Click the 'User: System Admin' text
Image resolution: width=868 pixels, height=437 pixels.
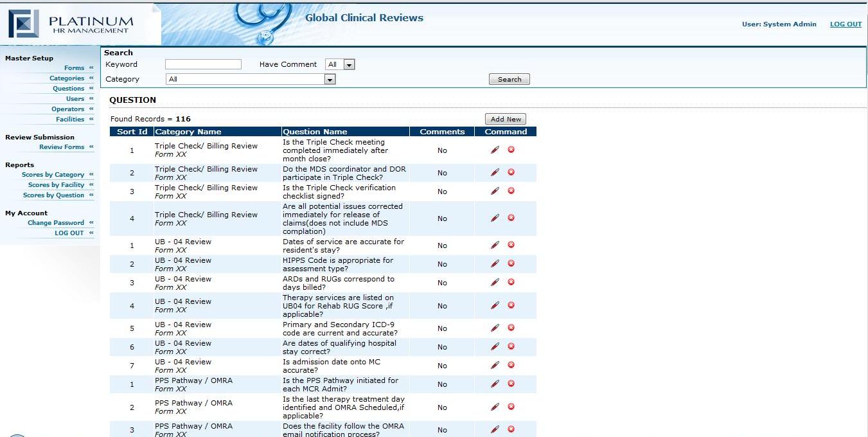point(779,24)
